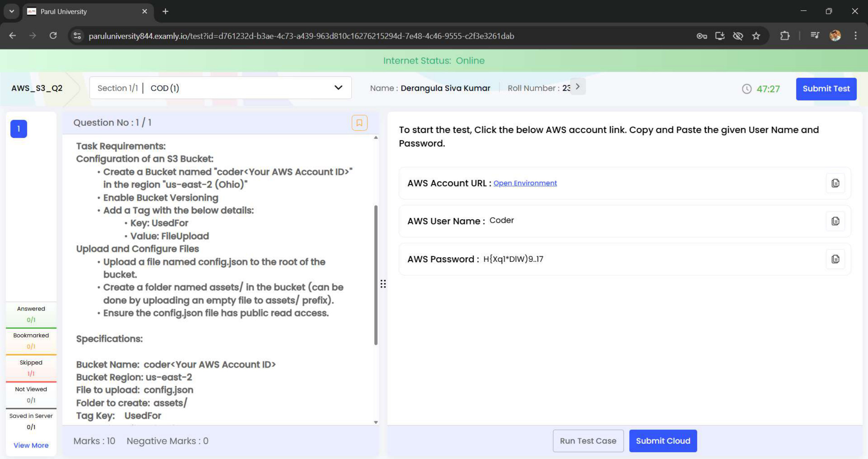Open the Open Environment link

click(525, 183)
